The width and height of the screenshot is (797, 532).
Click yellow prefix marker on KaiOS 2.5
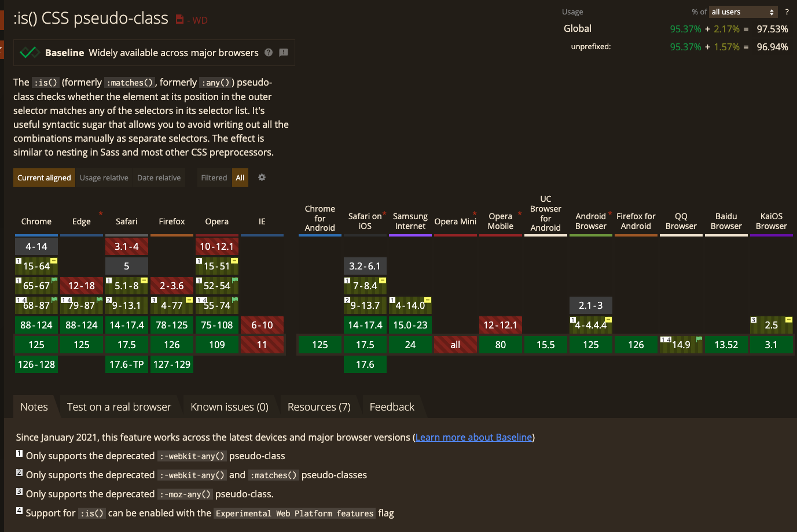pyautogui.click(x=789, y=320)
